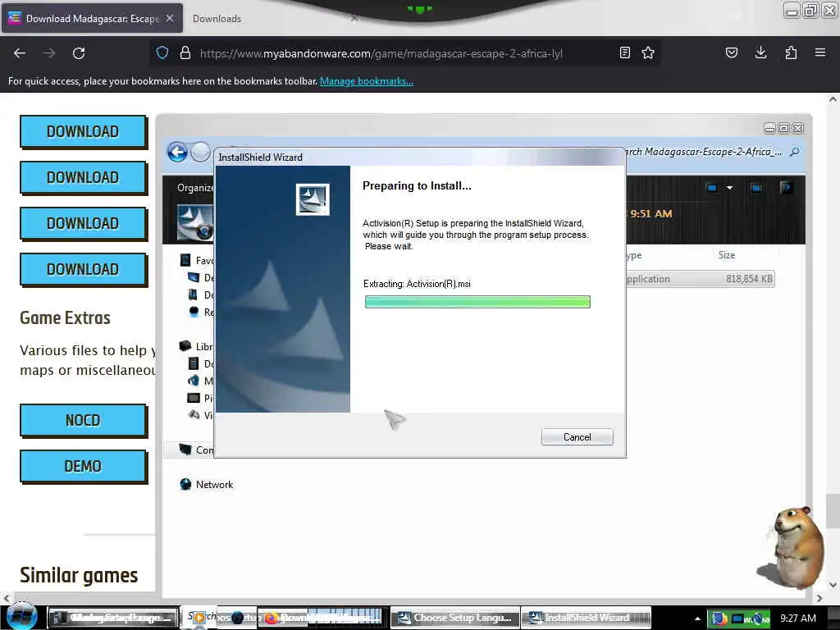
Task: Select the 818,854 KB file size cell
Action: pyautogui.click(x=749, y=279)
